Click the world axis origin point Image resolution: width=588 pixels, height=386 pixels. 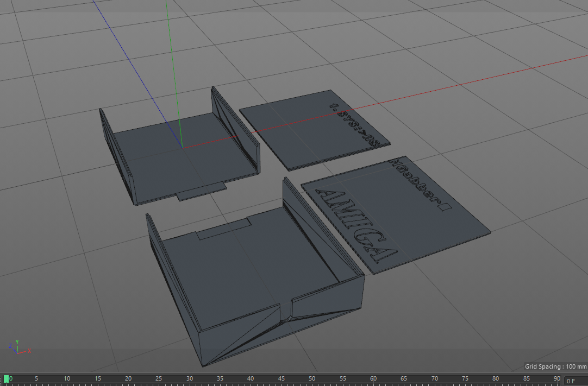pos(182,147)
